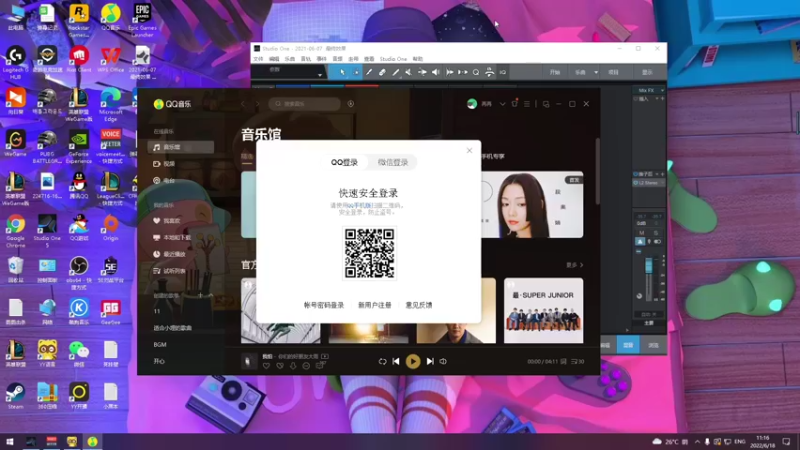
Task: Open the lyrics icon in QQ Music player bar
Action: click(x=563, y=361)
